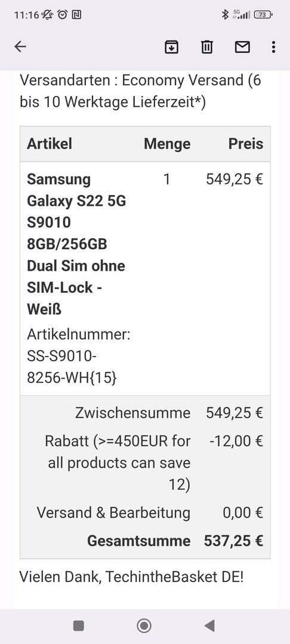Archive this email with the archive icon
Screen dimensions: 290x644
(171, 47)
